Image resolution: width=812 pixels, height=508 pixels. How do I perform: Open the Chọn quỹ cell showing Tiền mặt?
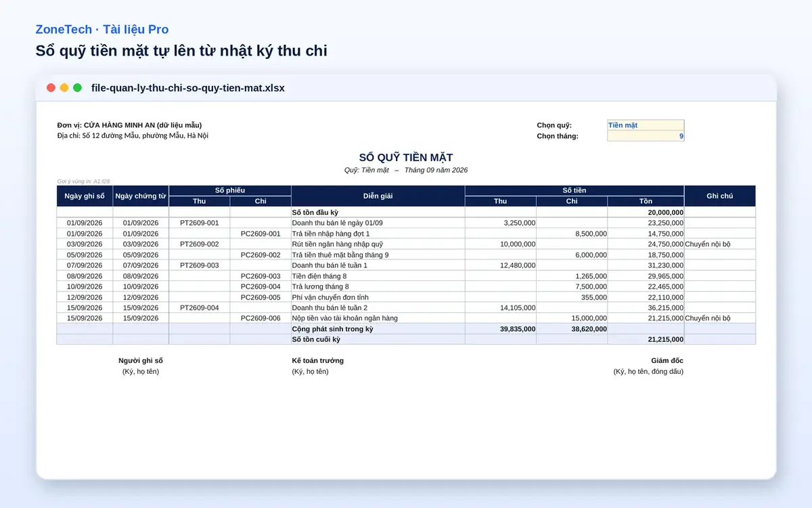click(646, 125)
